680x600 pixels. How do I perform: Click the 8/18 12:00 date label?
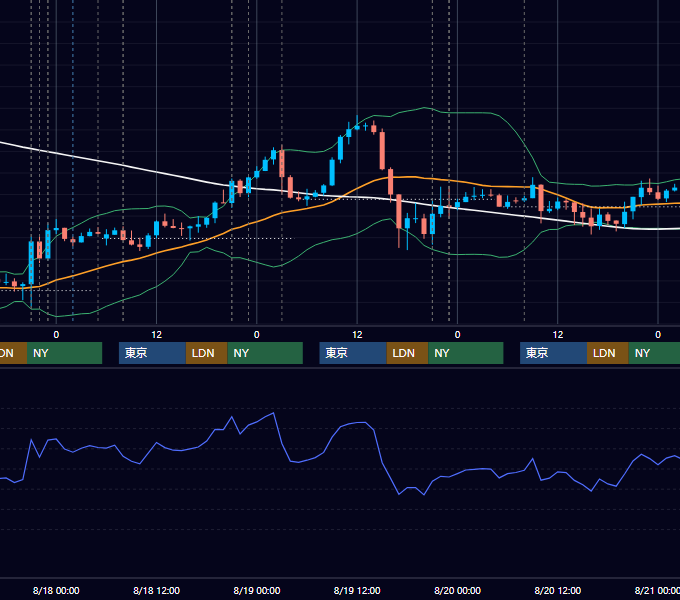156,590
